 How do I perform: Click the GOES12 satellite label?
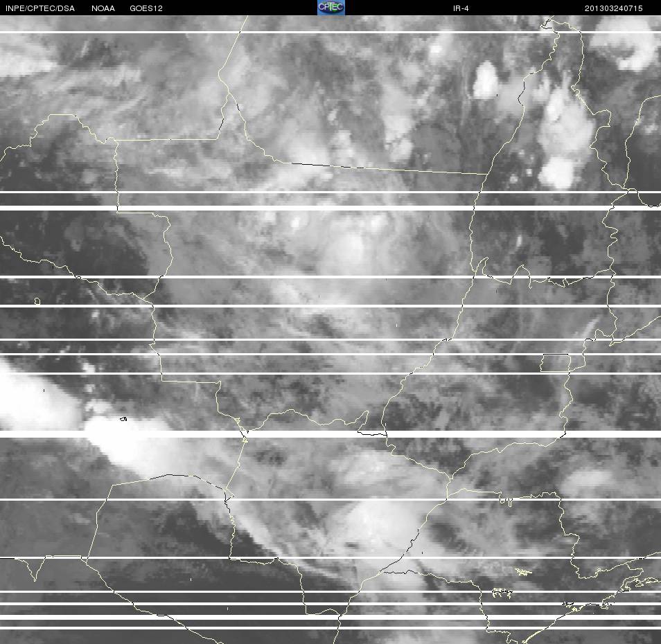click(146, 8)
